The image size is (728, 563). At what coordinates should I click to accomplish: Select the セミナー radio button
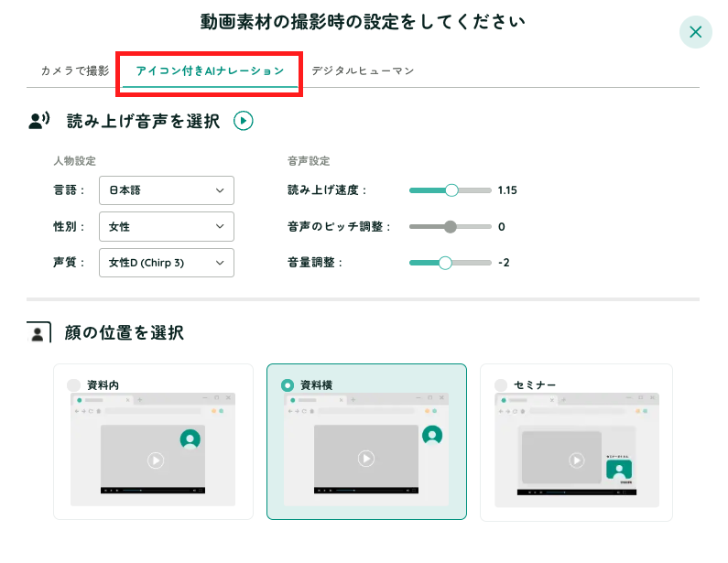pos(501,385)
